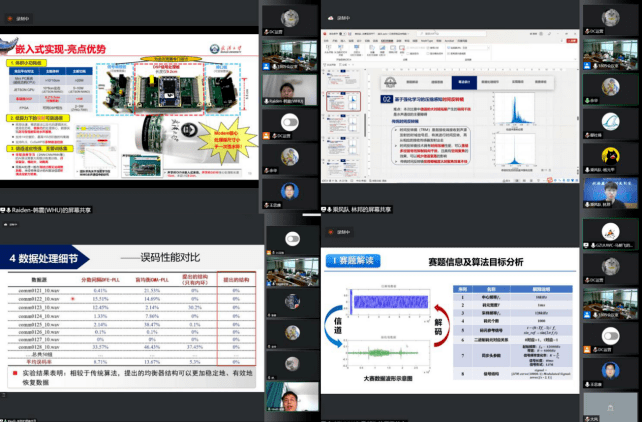This screenshot has width=642, height=422.
Task: Click the PowerPoint thumbnail pane scrollbar
Action: [x=365, y=125]
